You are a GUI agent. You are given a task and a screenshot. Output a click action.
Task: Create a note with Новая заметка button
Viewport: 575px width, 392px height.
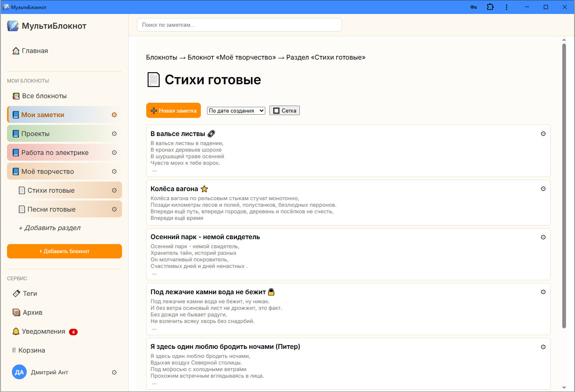[173, 111]
